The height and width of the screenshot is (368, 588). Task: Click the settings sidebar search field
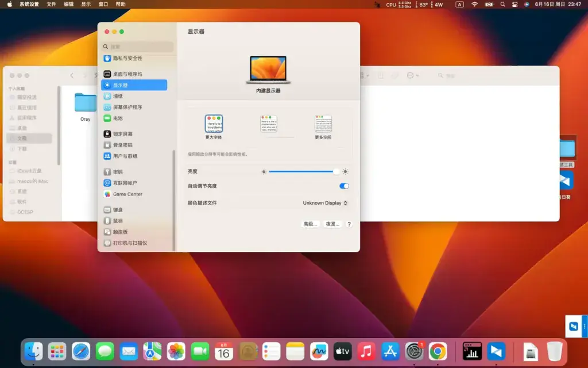pos(138,47)
